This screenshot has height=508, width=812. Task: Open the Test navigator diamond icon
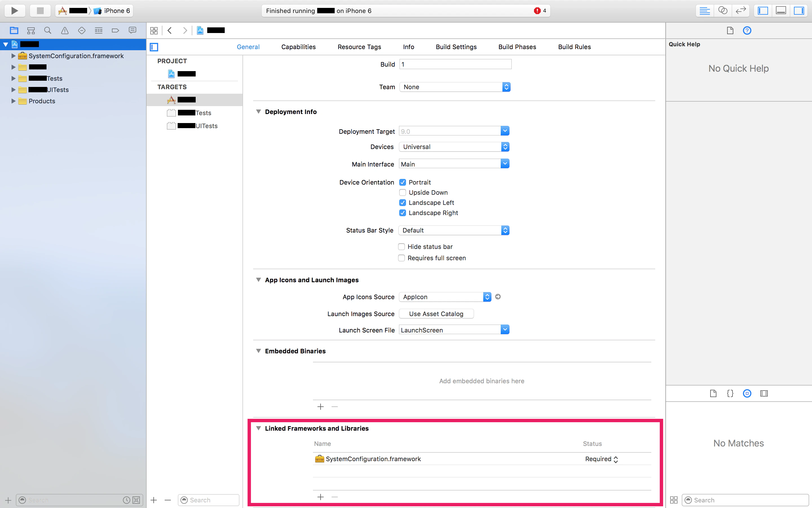[81, 30]
